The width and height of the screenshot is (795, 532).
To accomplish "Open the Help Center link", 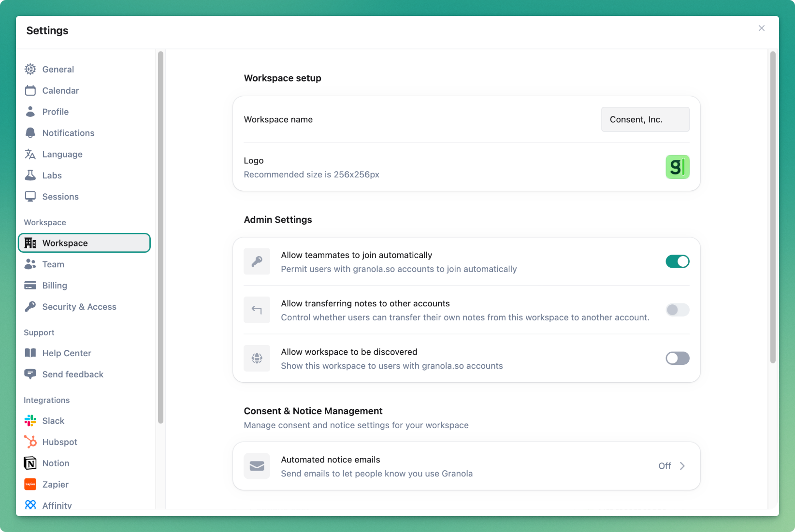I will [x=67, y=353].
